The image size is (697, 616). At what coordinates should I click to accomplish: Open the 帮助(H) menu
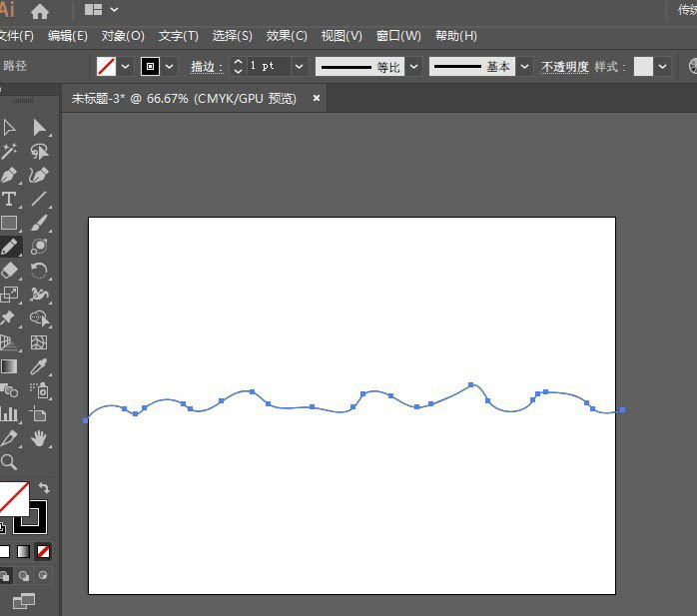[456, 36]
